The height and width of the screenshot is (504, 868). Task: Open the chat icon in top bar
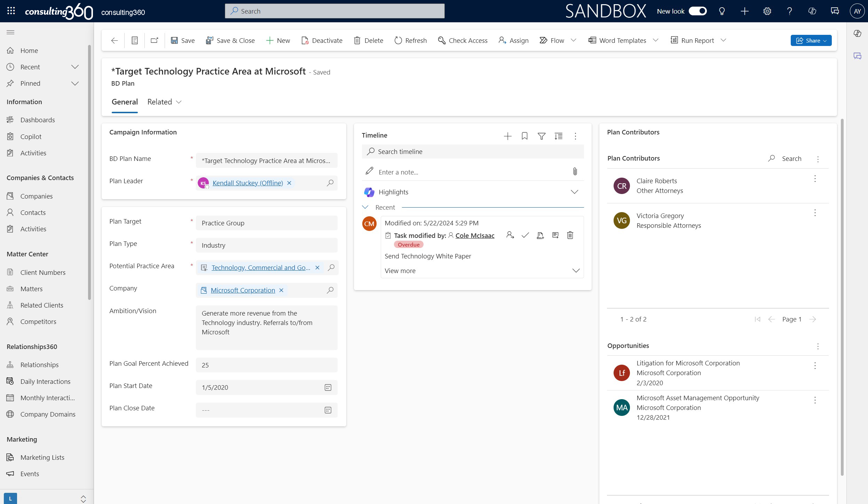[835, 11]
